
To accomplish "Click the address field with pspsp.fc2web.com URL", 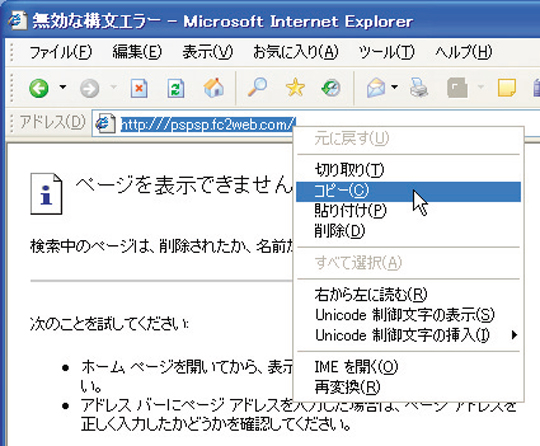I will pos(208,124).
